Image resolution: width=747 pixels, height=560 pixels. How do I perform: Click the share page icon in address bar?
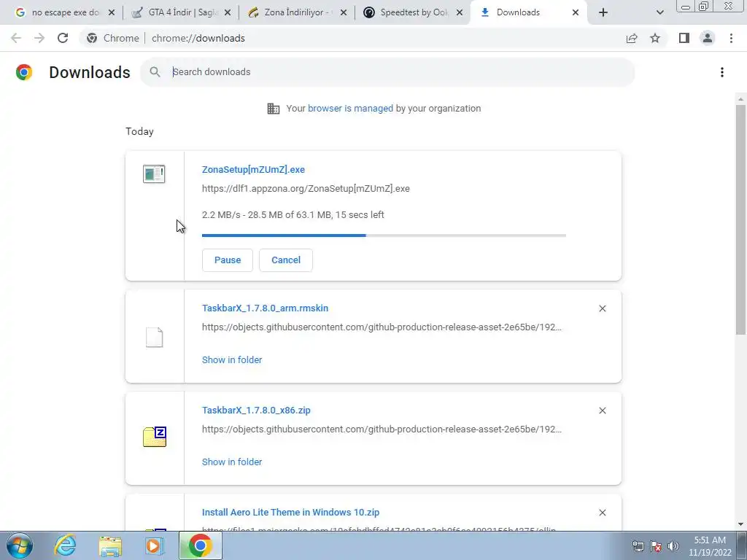(x=632, y=38)
